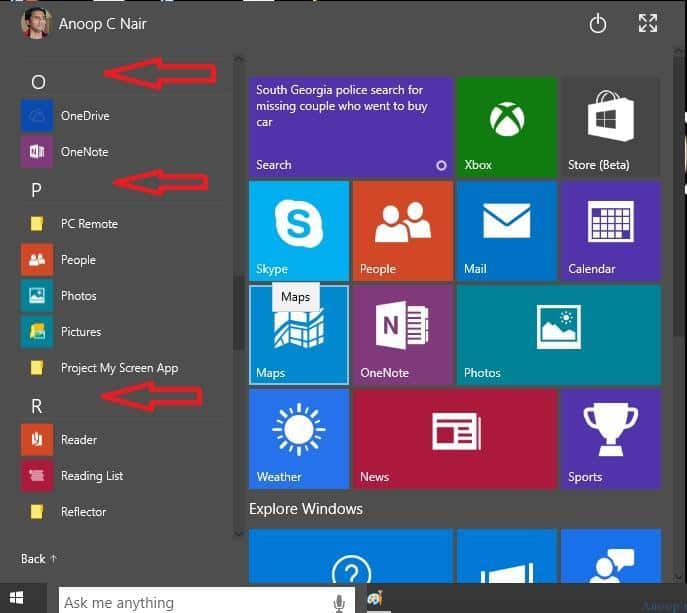The image size is (687, 613).
Task: Click the Explore Windows group heading
Action: tap(306, 509)
